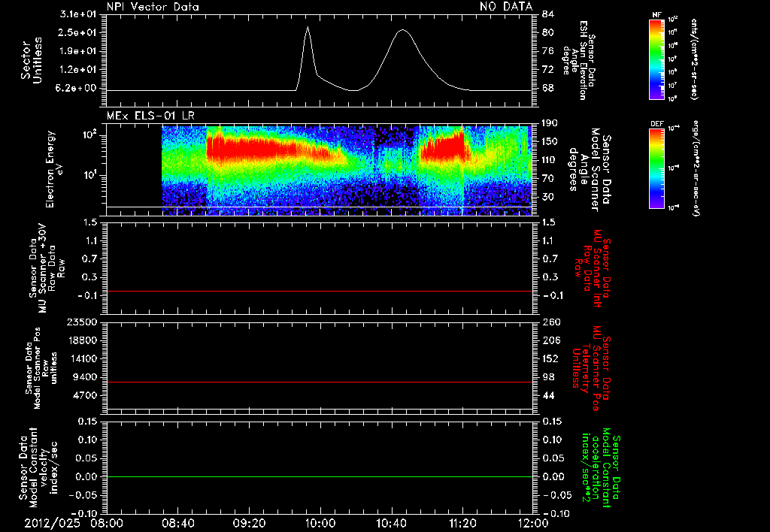
Task: Click the NF color bar legend
Action: tap(656, 59)
